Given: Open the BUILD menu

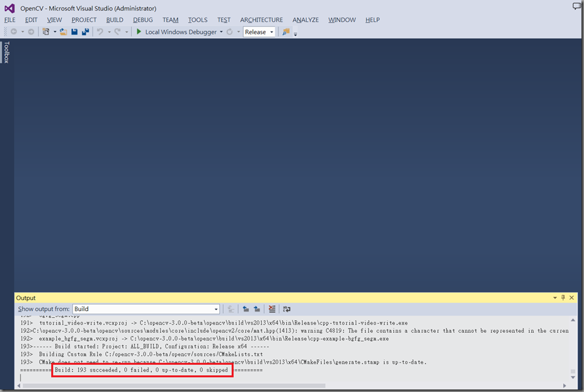Looking at the screenshot, I should point(115,20).
